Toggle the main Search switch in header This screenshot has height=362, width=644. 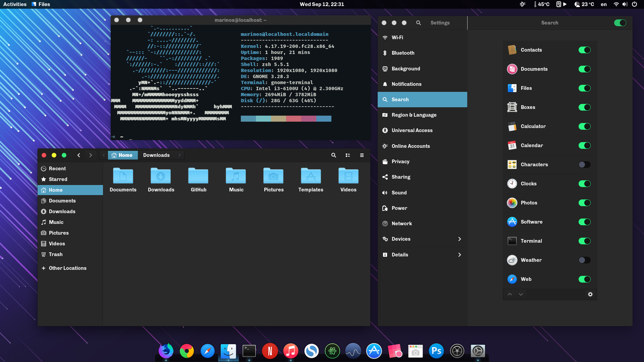point(620,23)
